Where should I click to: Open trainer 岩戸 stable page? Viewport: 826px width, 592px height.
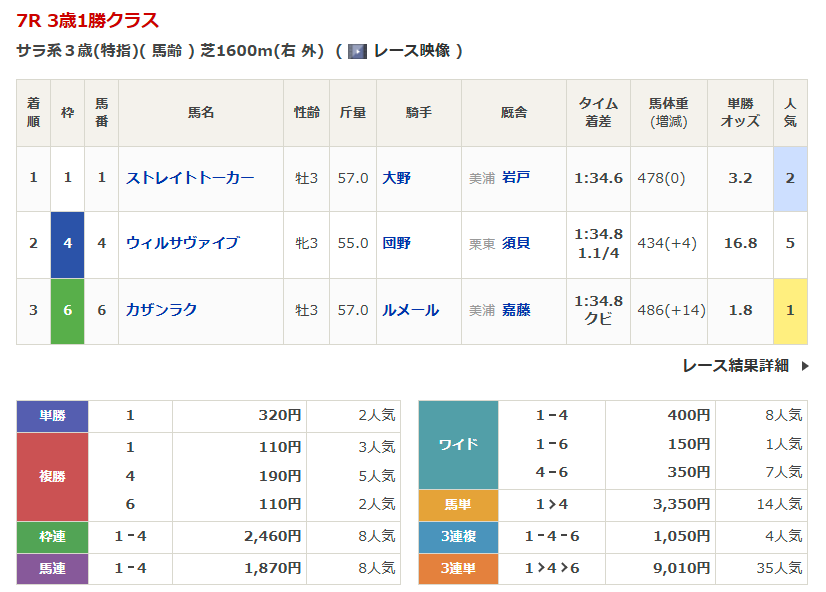coord(516,177)
